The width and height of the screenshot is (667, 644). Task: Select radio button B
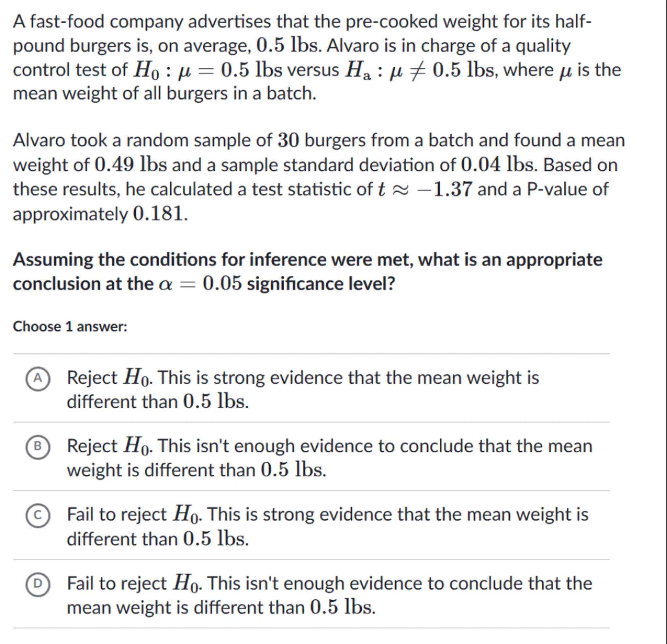38,446
